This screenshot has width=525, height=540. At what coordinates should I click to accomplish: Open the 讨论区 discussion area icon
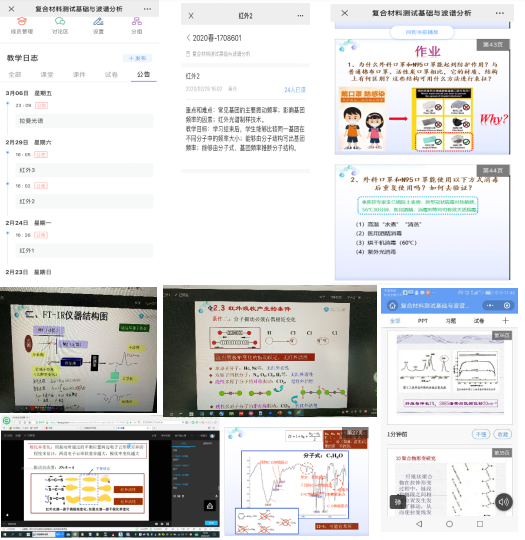point(60,21)
